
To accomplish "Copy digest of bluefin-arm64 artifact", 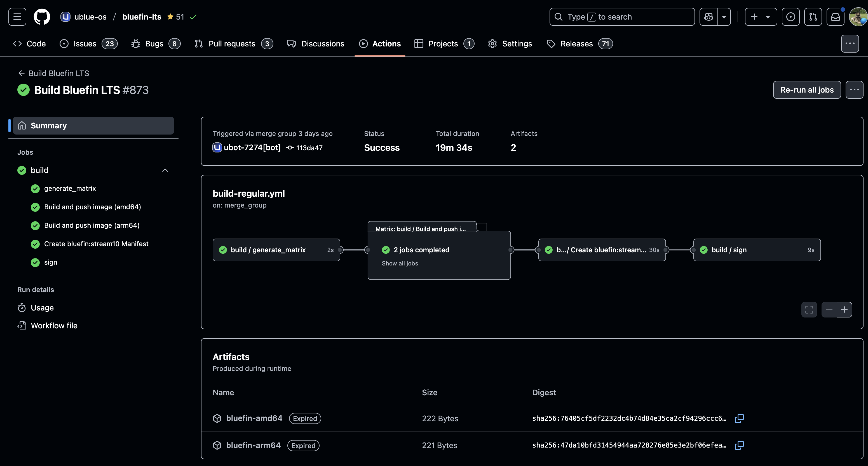I will (x=739, y=445).
